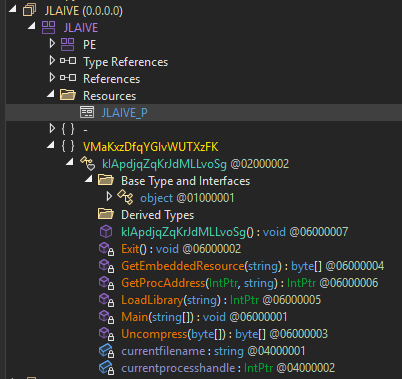Expand the object @01000001 node
The image size is (402, 379).
tap(109, 196)
